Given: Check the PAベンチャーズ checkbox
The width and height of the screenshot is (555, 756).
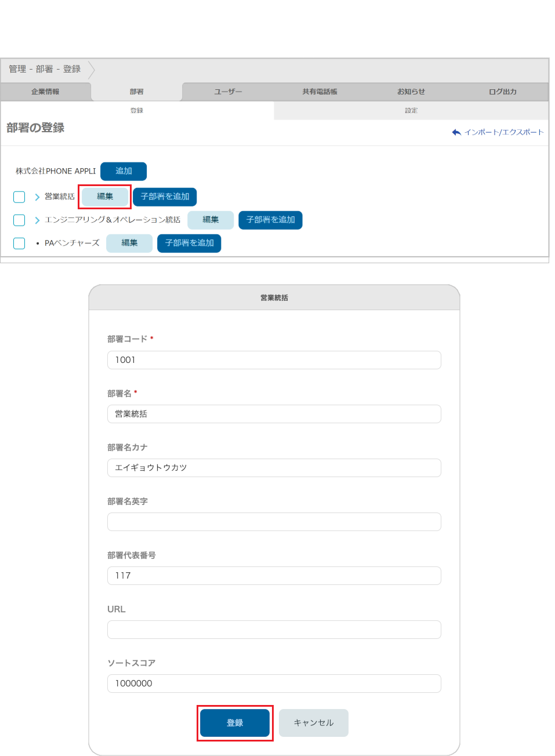Looking at the screenshot, I should (19, 243).
